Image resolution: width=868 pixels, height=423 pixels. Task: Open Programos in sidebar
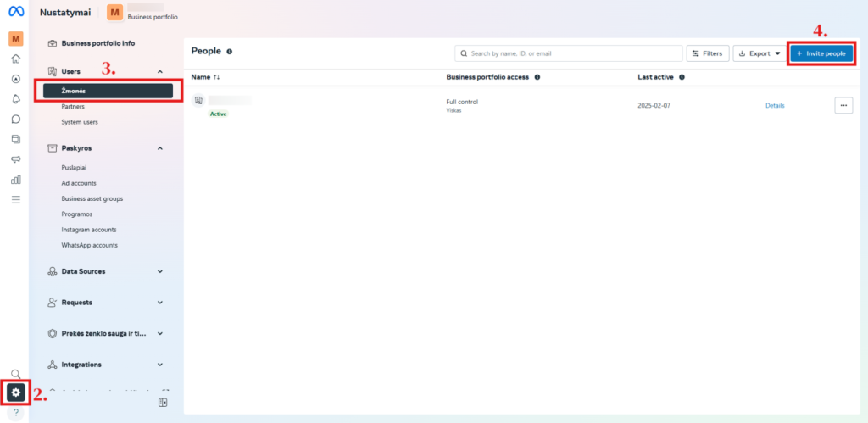77,214
